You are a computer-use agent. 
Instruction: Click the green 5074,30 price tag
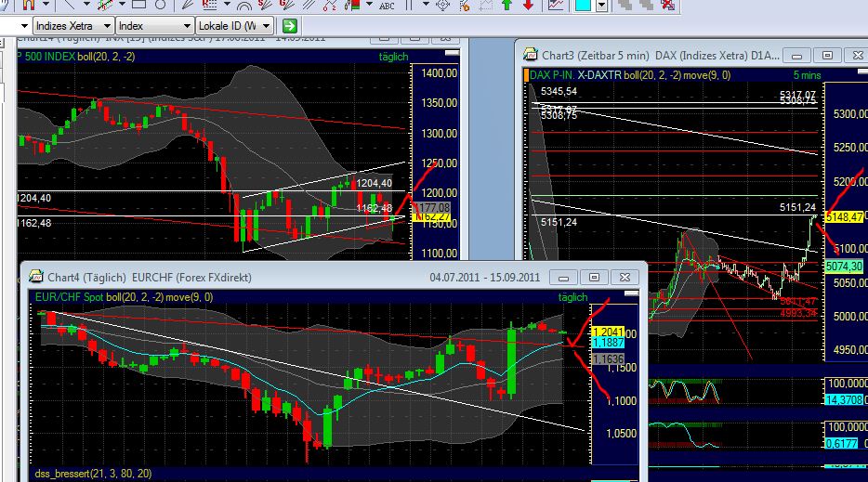tap(844, 267)
